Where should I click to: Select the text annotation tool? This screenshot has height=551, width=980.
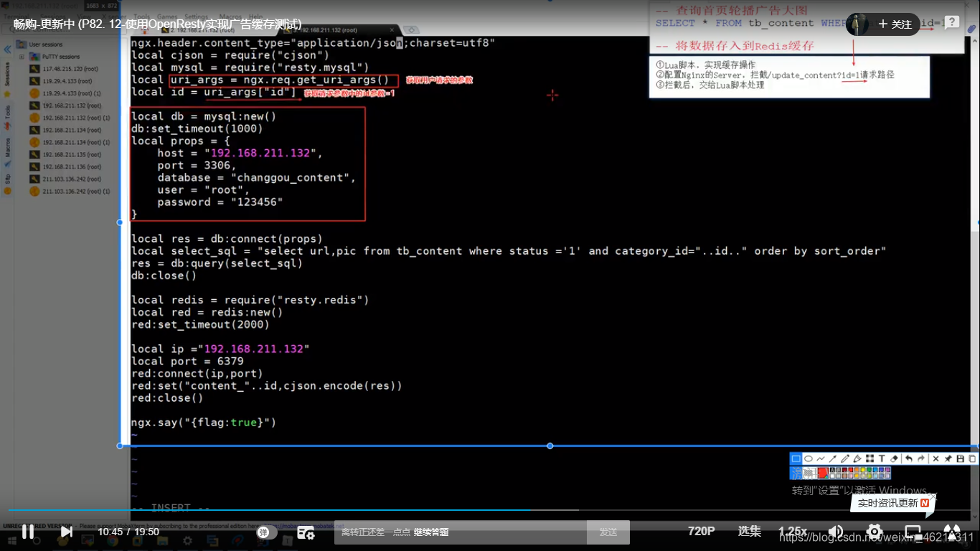coord(882,458)
